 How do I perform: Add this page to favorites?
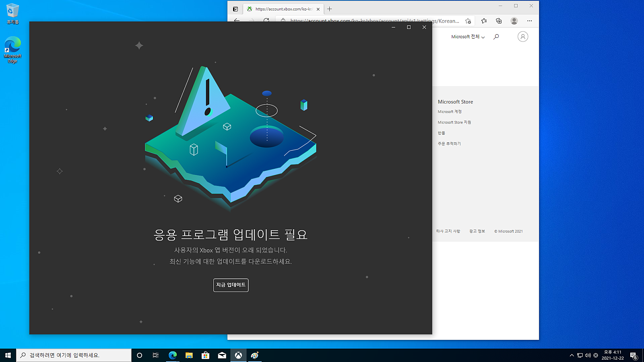pos(468,21)
